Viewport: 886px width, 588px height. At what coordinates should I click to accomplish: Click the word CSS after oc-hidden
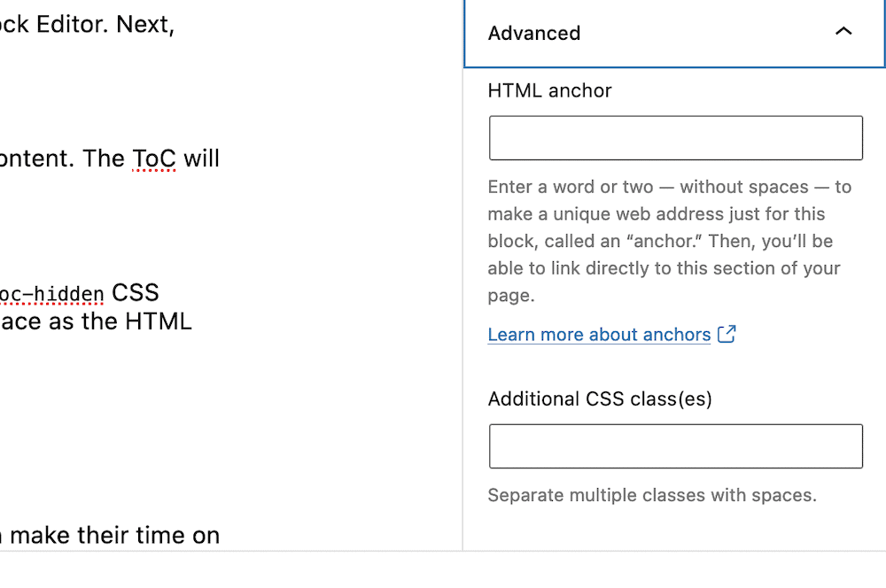tap(135, 292)
